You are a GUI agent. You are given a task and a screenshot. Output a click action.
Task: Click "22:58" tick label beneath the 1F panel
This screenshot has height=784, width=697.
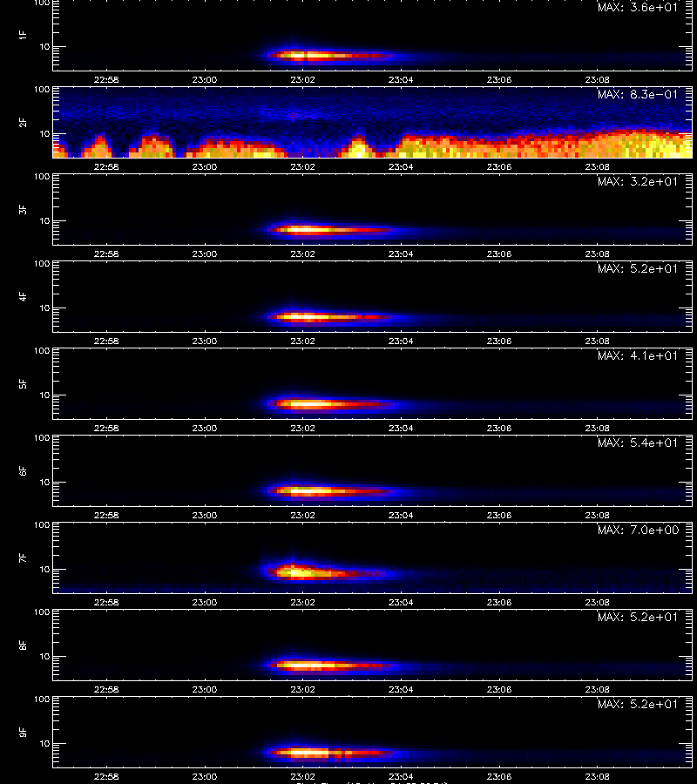(106, 79)
